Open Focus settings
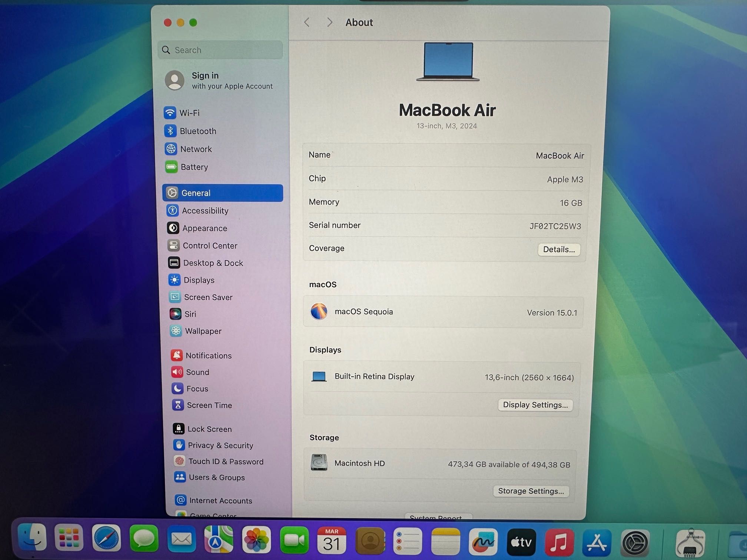Viewport: 747px width, 560px height. coord(190,389)
